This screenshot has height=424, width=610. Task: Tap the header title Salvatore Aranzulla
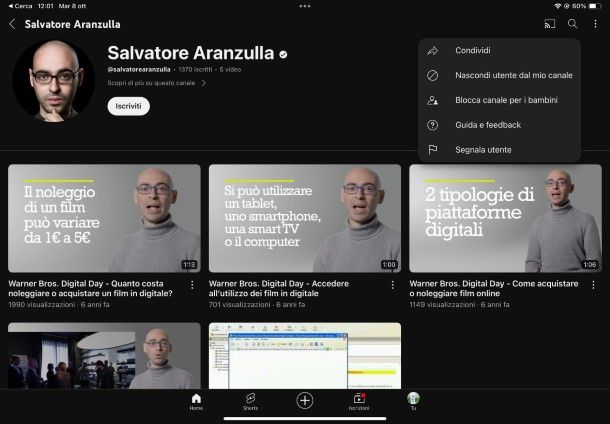pos(72,25)
